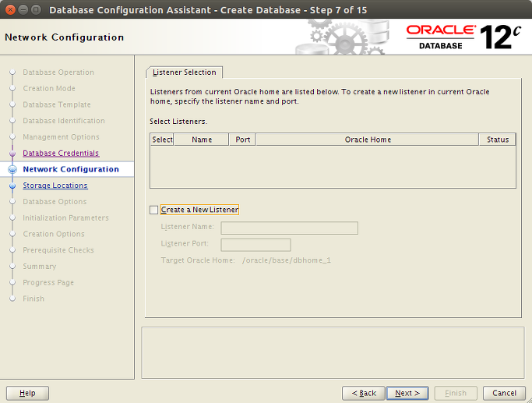532x403 pixels.
Task: Go back with the Back button
Action: coord(364,393)
